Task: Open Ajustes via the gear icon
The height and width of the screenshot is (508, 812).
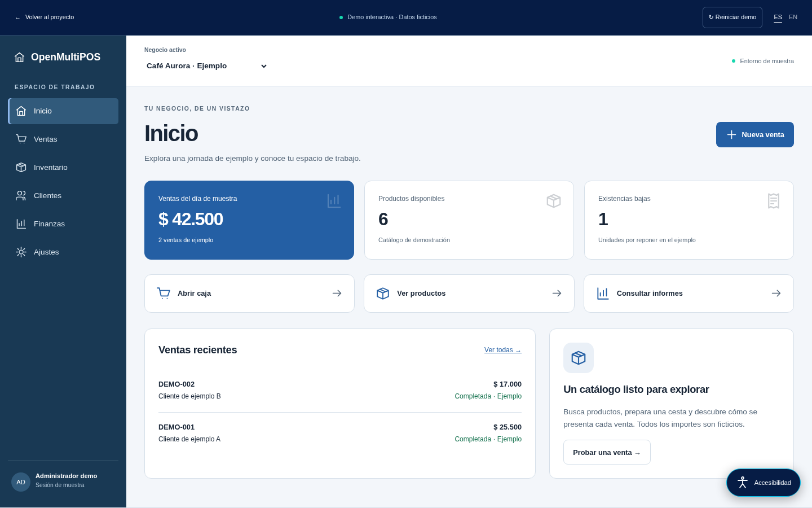Action: (x=21, y=252)
